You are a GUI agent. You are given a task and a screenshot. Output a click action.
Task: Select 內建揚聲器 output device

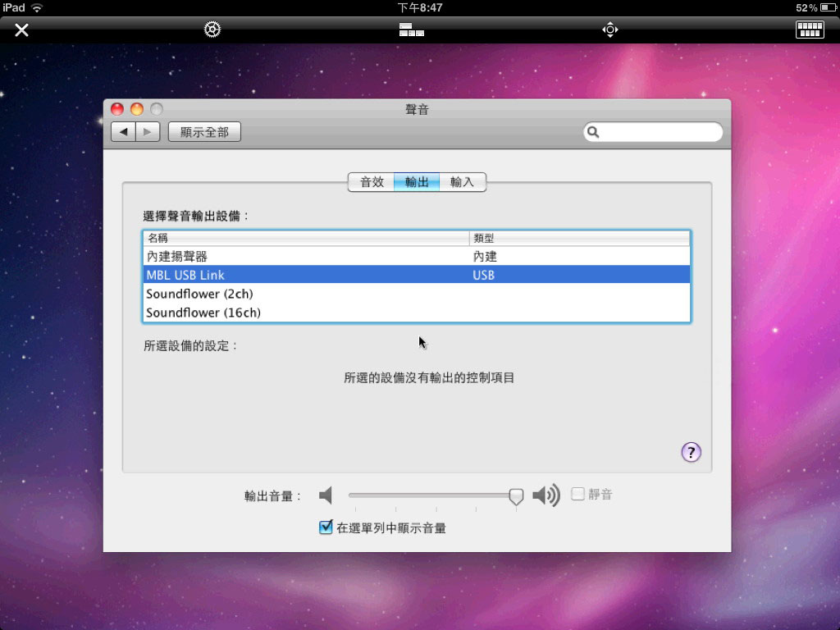coord(177,257)
